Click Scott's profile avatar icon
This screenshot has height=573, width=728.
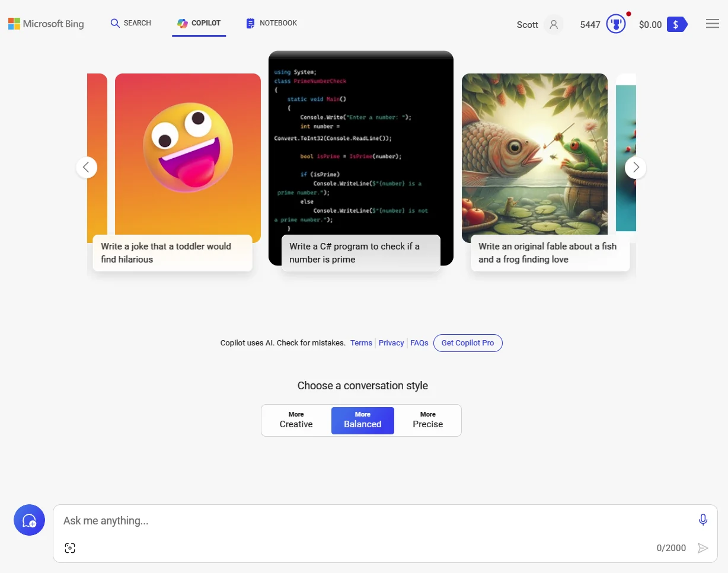(554, 25)
